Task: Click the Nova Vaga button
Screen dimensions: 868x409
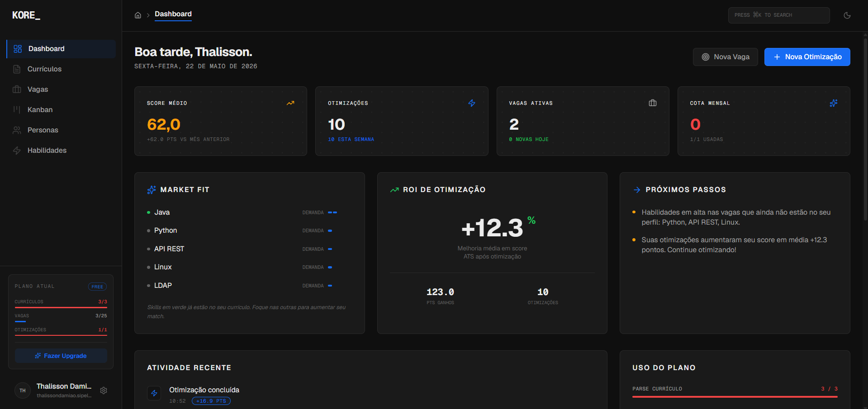Action: click(x=726, y=57)
